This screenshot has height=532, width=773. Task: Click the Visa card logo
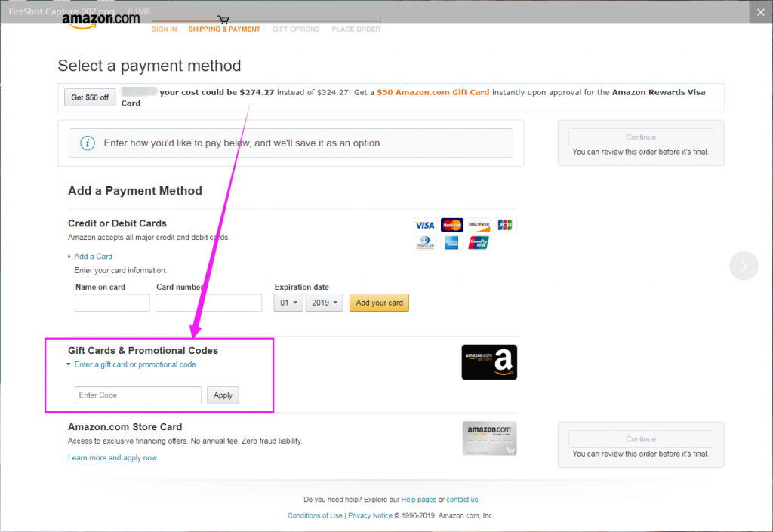click(424, 225)
